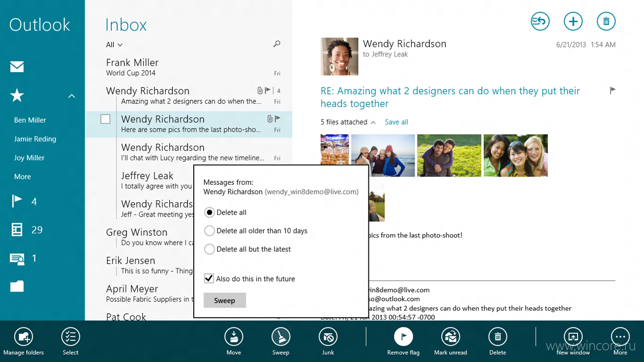Click the Mark unread icon
This screenshot has height=362, width=644.
click(450, 337)
